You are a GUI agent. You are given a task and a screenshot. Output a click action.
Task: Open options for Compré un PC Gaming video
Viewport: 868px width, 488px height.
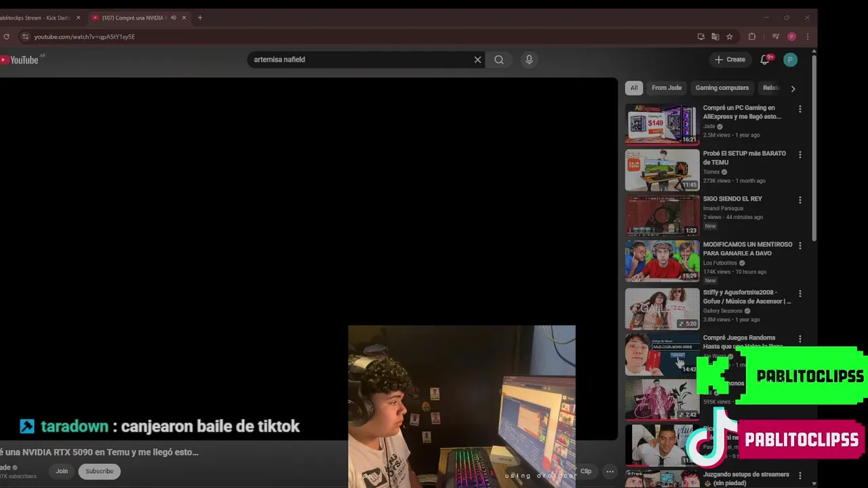pos(800,109)
